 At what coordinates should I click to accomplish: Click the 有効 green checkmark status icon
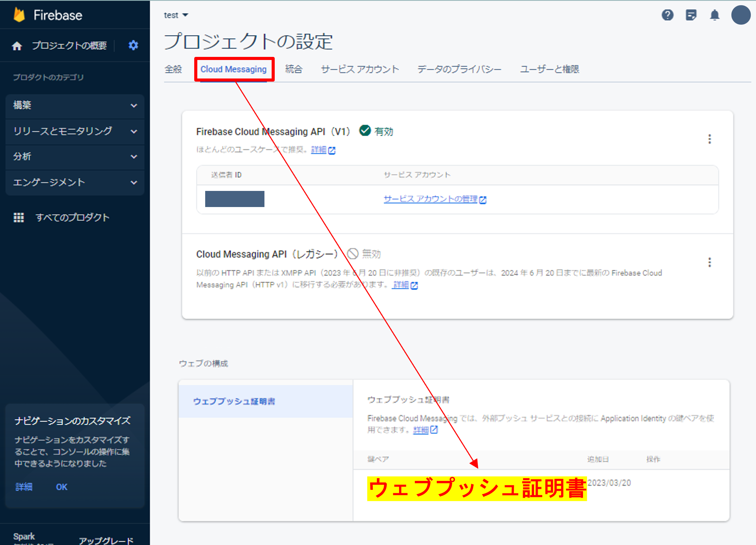pyautogui.click(x=365, y=131)
